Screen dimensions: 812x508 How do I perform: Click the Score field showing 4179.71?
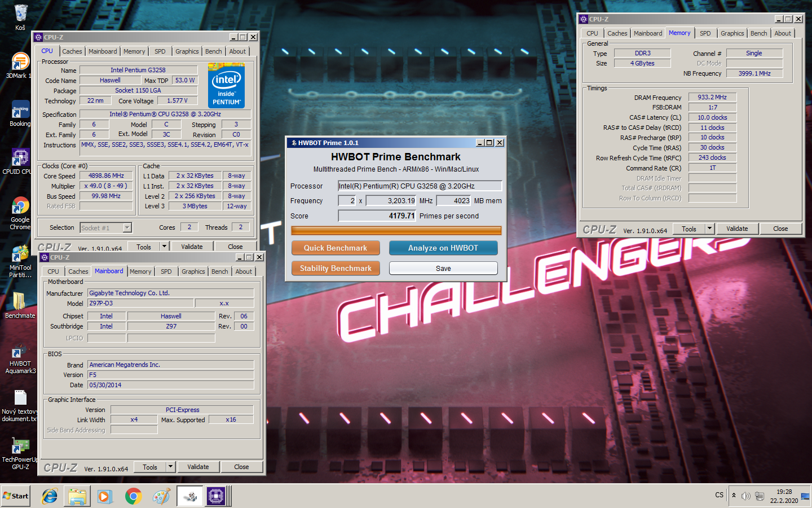(377, 216)
